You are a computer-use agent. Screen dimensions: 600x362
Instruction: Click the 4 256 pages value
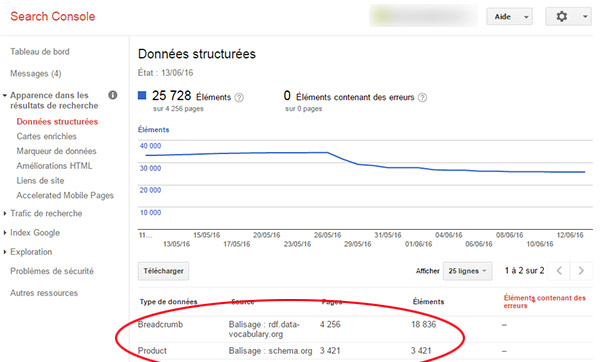[330, 324]
